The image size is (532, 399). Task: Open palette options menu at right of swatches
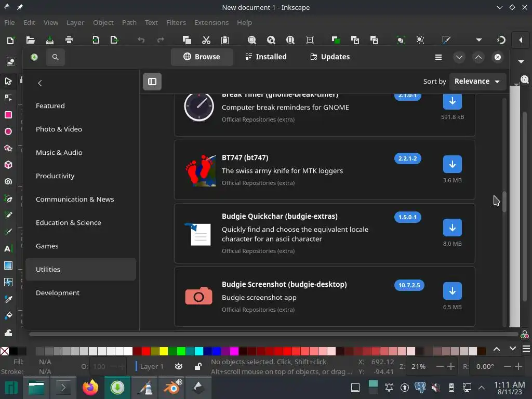[x=526, y=349]
